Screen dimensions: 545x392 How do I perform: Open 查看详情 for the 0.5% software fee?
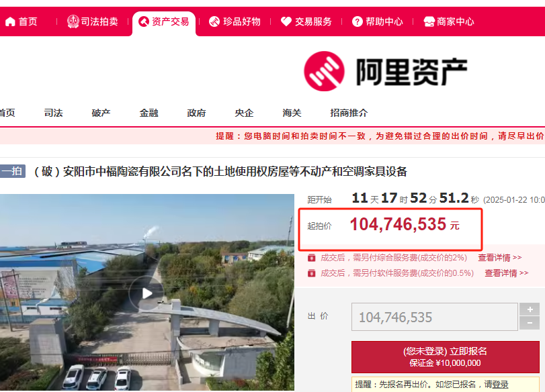pyautogui.click(x=507, y=273)
